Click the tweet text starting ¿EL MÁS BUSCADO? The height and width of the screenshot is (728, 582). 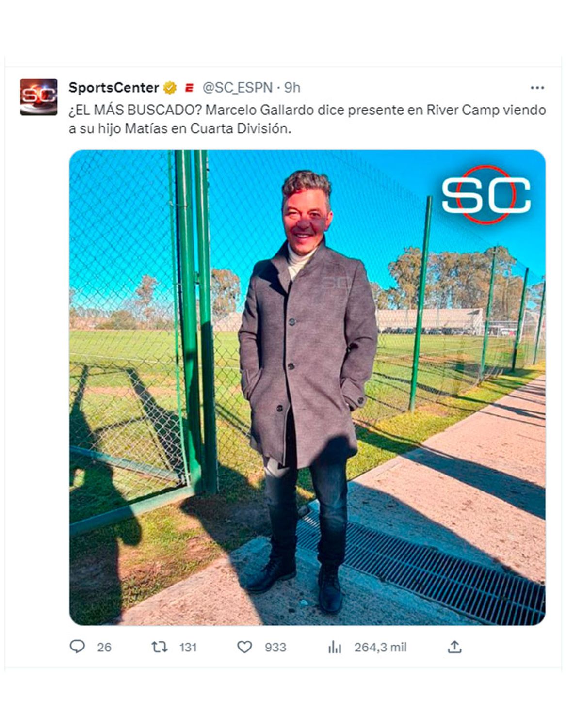[x=307, y=119]
